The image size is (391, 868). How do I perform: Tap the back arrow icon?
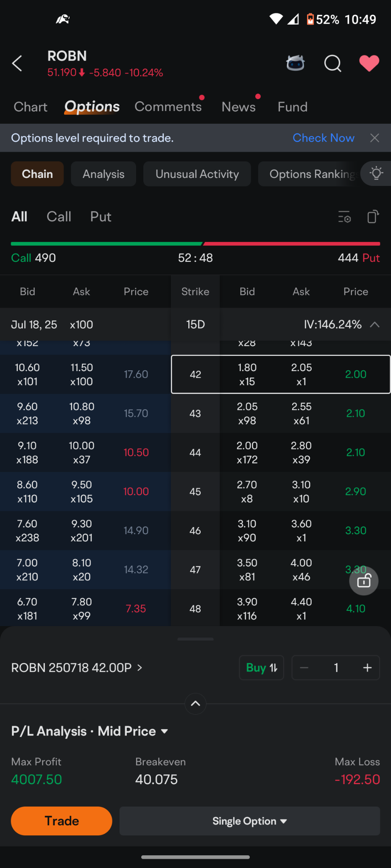pos(17,64)
